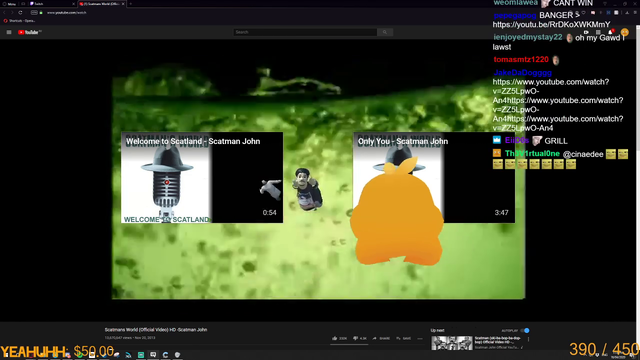Open the Opera Menu button
The image size is (640, 360).
[x=9, y=4]
